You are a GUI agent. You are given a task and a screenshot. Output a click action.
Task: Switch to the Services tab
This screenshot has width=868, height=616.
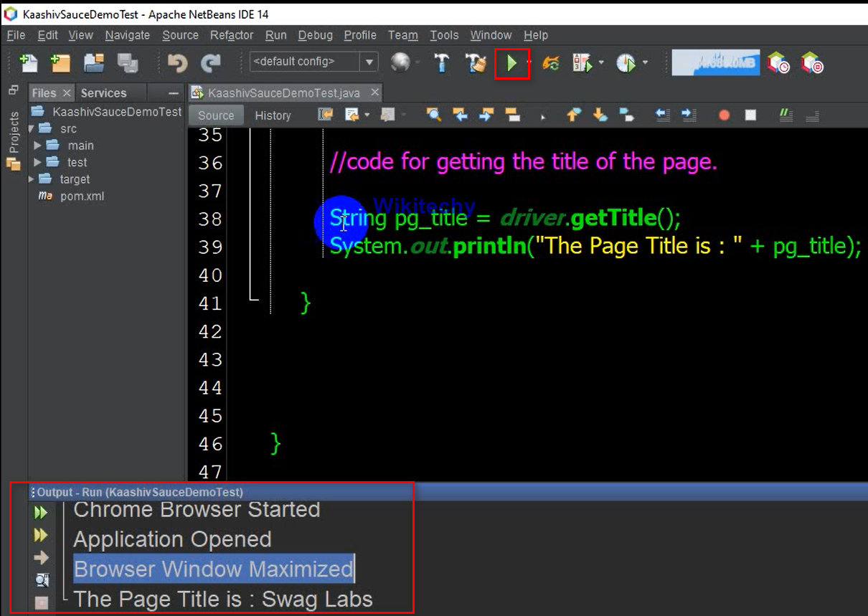[x=103, y=93]
